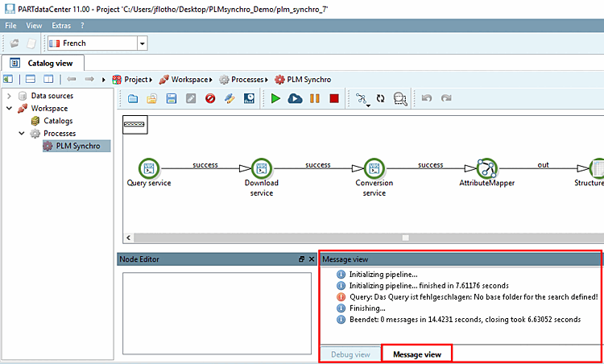This screenshot has width=604, height=364.
Task: Close the Node Editor panel
Action: pos(312,259)
